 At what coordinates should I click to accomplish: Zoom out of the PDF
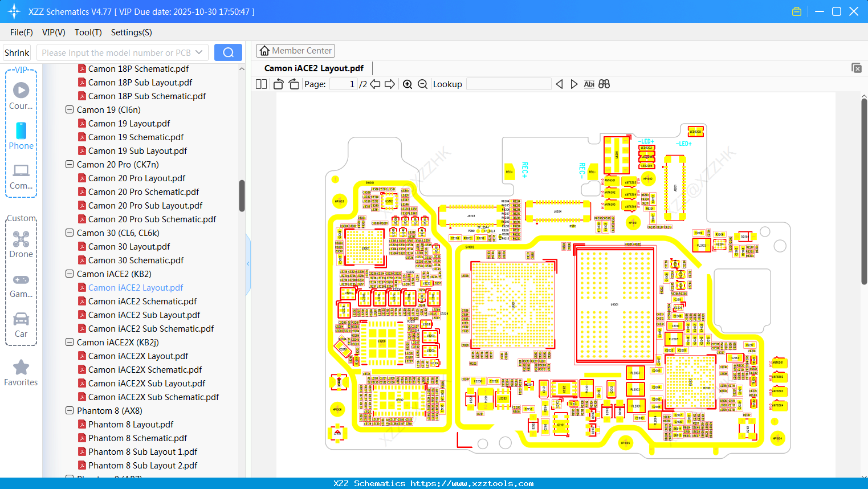(422, 84)
